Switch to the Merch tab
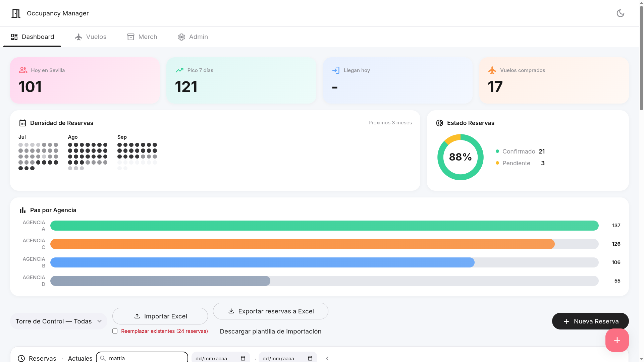Viewport: 644px width, 362px height. [x=142, y=37]
